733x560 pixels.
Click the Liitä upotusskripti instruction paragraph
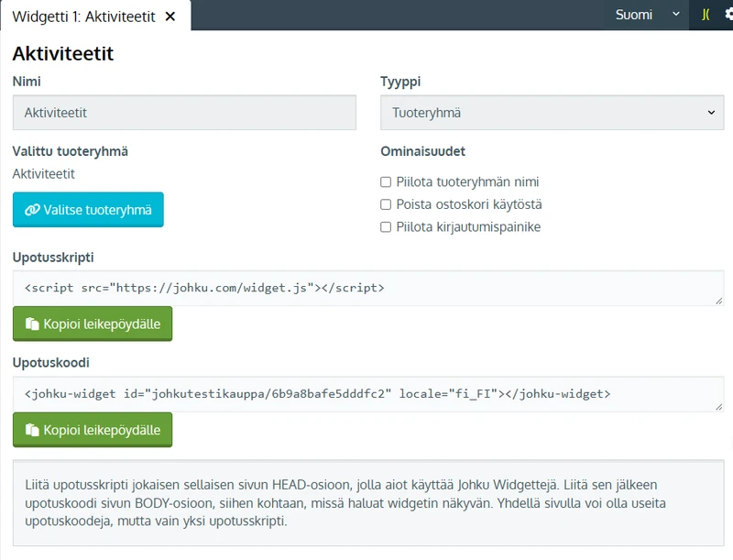pyautogui.click(x=345, y=503)
